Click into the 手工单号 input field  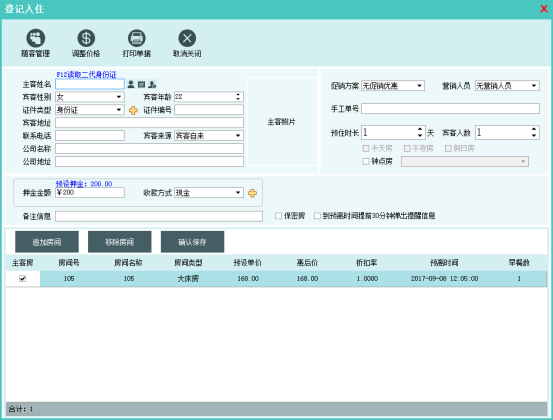450,109
